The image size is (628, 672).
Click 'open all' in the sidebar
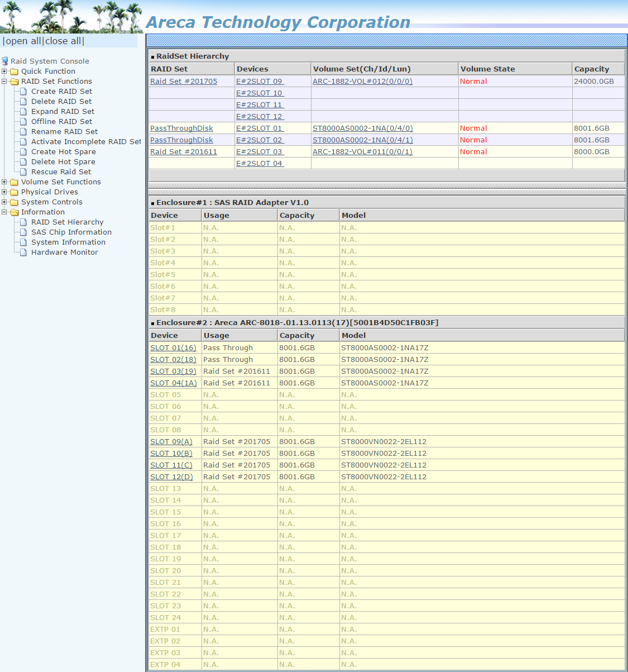pos(23,41)
